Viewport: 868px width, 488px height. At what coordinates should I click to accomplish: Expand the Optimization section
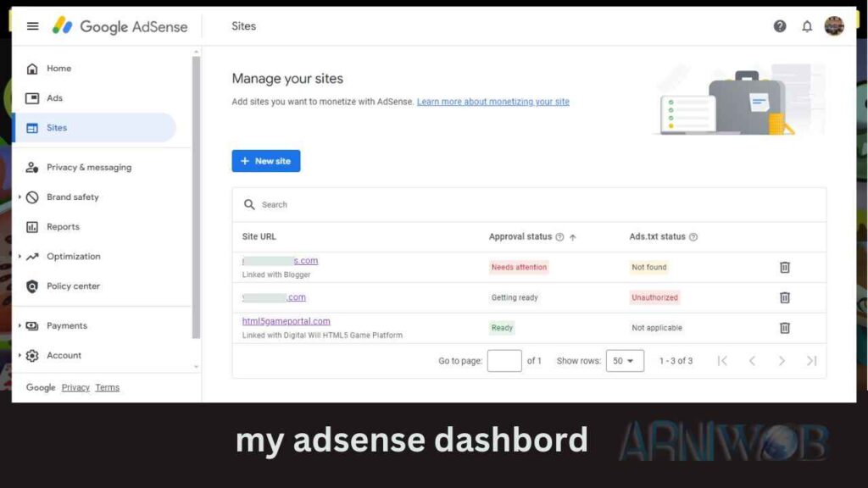[75, 256]
